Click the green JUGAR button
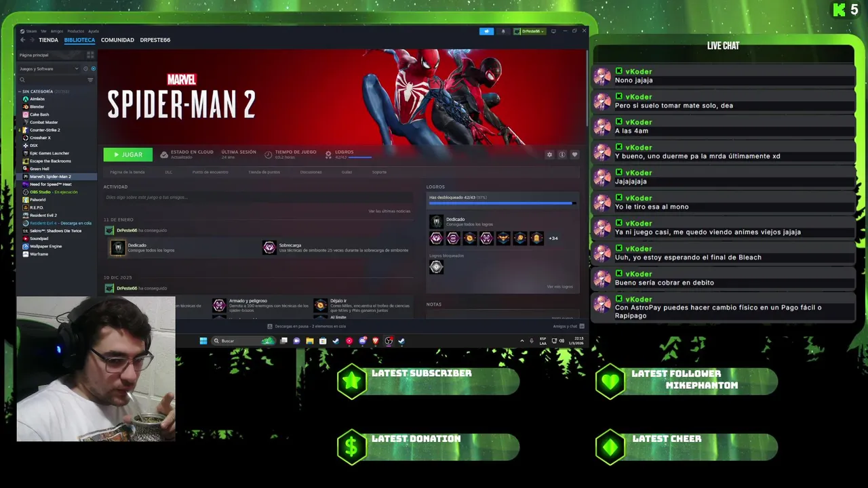The width and height of the screenshot is (868, 488). 128,155
